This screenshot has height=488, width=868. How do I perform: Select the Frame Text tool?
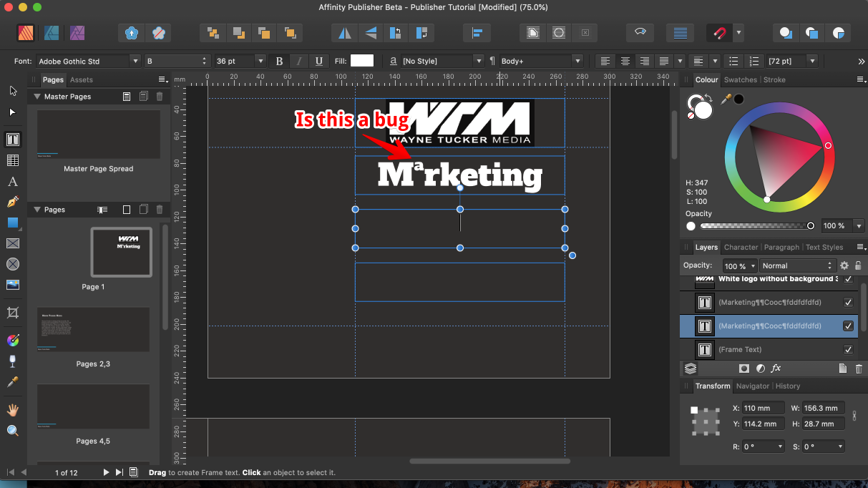[13, 139]
